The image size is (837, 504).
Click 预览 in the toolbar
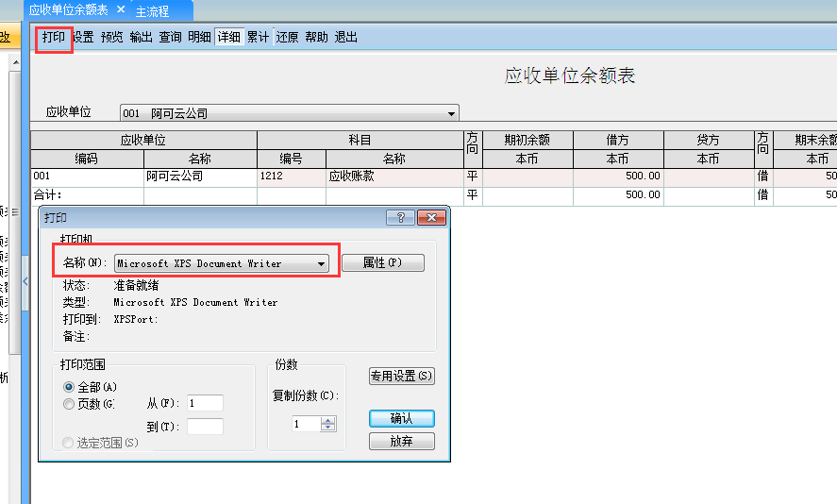(x=112, y=37)
